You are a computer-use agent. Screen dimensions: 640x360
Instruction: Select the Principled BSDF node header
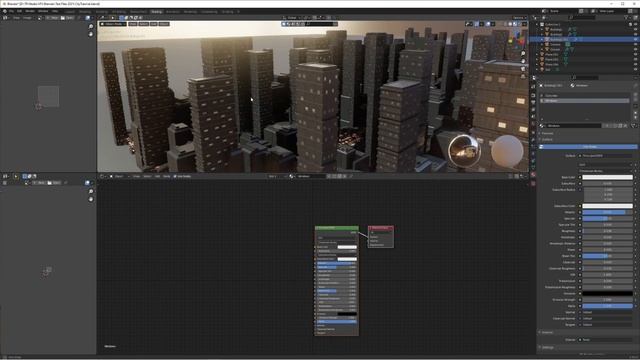click(x=337, y=228)
